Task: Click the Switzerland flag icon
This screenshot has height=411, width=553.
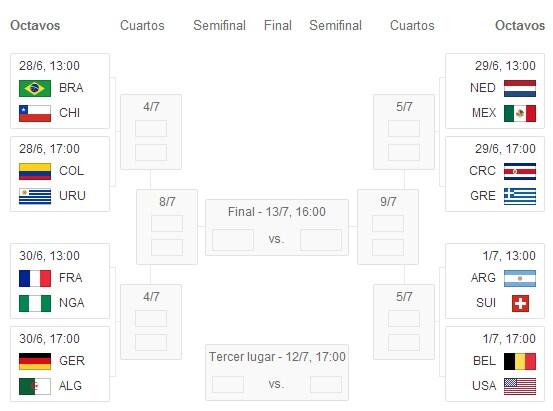Action: pos(521,303)
